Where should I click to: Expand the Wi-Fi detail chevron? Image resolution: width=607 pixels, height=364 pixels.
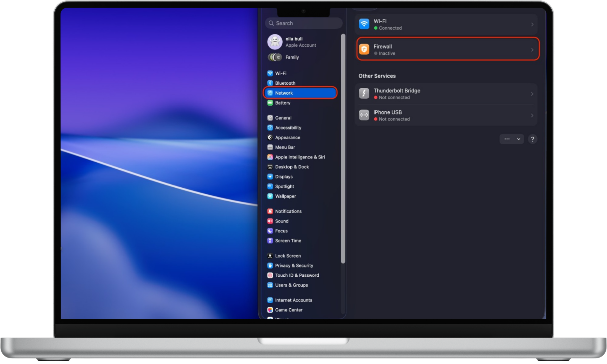[532, 24]
